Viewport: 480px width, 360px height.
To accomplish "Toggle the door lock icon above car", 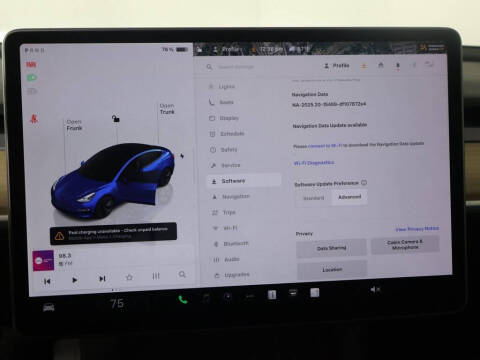I will pos(116,118).
